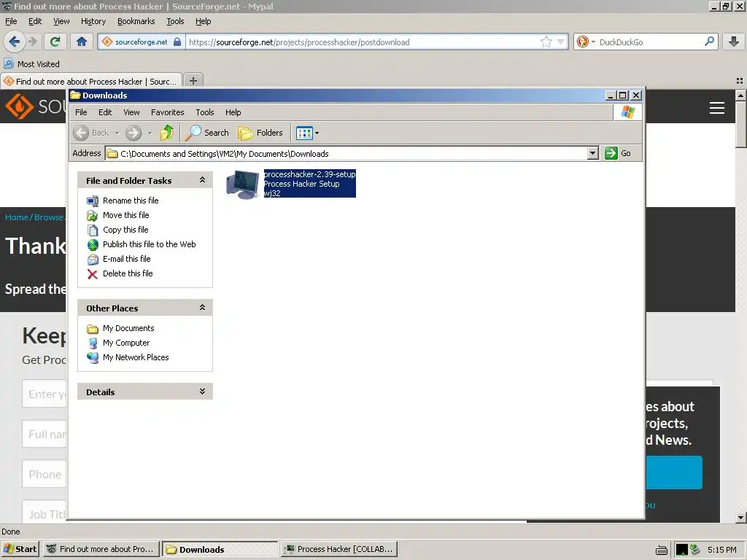
Task: Click the network tray icon
Action: pyautogui.click(x=695, y=550)
